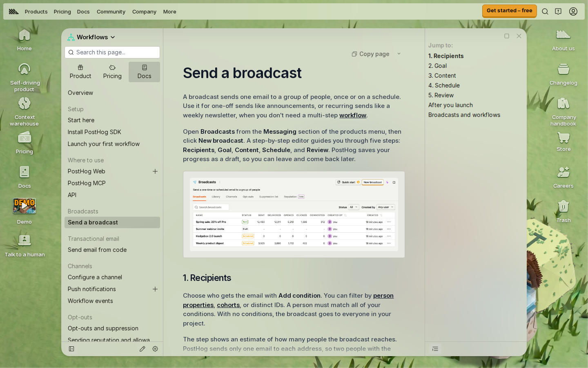The height and width of the screenshot is (368, 588).
Task: Open the Home desktop icon
Action: tap(24, 40)
